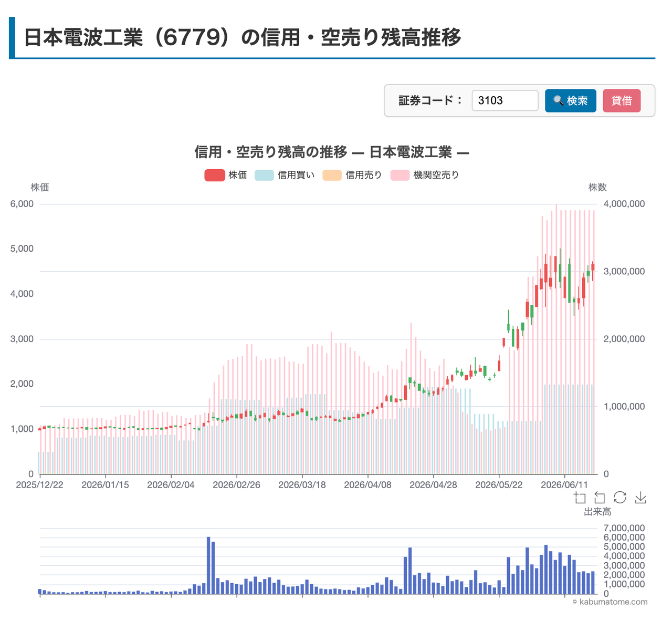672x620 pixels.
Task: Click the light blue 信用買い swatch
Action: click(265, 175)
